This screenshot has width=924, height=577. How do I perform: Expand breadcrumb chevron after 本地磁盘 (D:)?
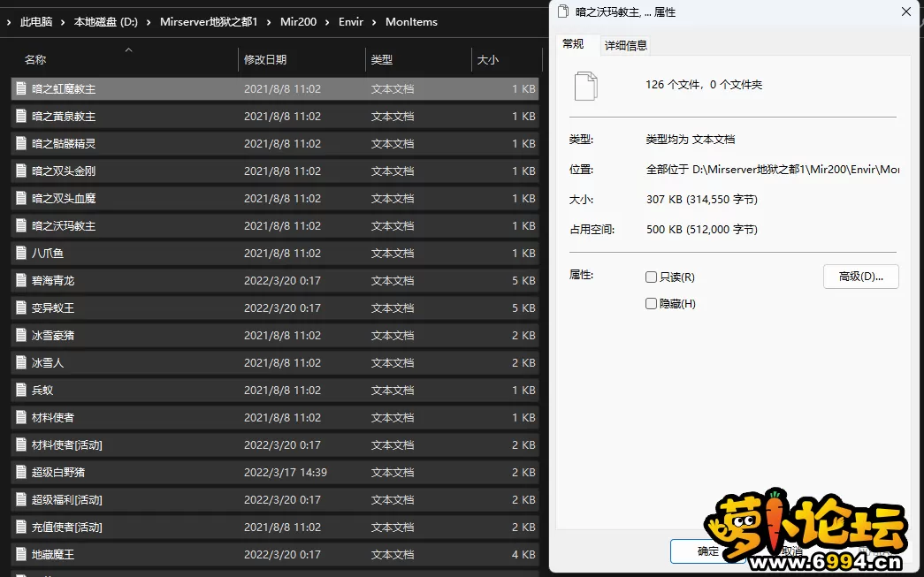point(147,21)
